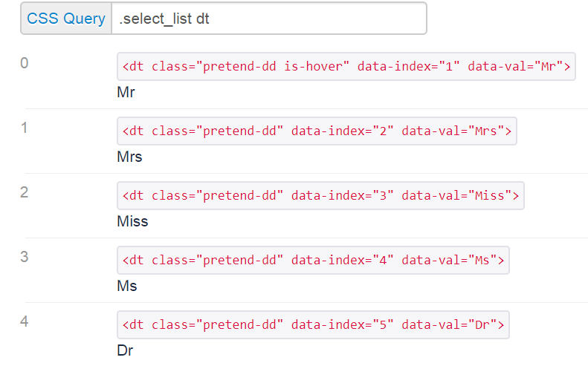The image size is (588, 366).
Task: Select result index number 0
Action: click(x=25, y=64)
